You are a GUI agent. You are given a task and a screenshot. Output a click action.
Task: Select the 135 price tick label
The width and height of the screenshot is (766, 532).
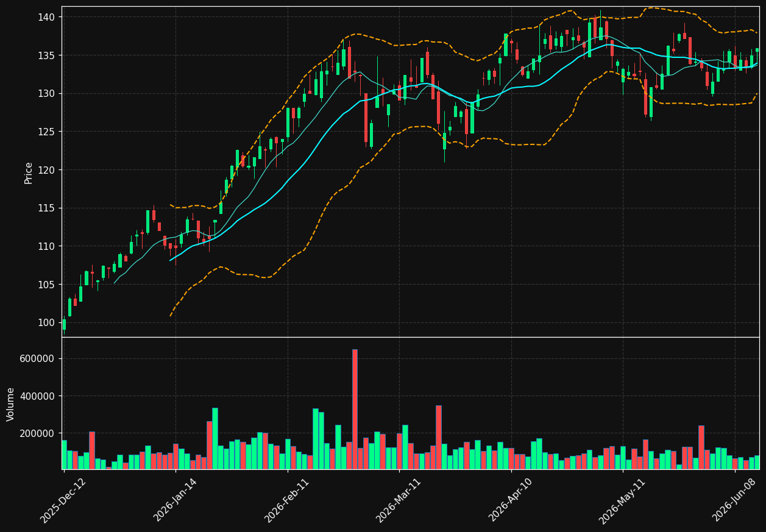point(48,55)
